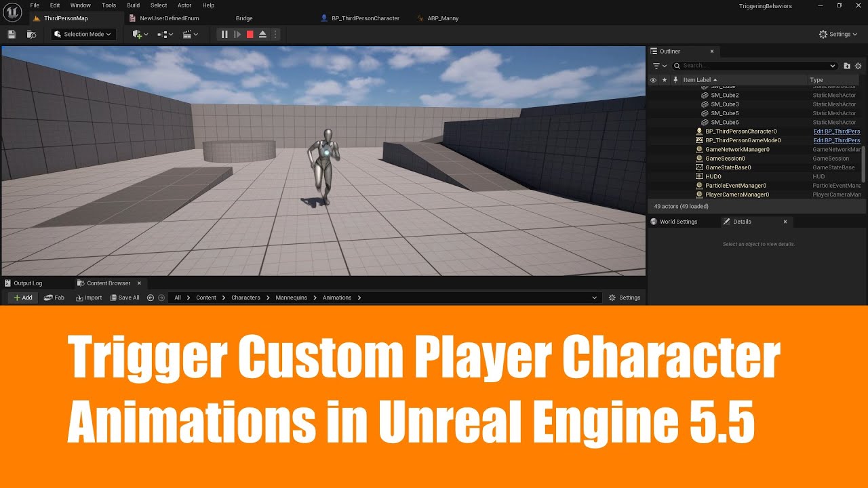868x488 pixels.
Task: Click the Browse content icon beside Save
Action: pyautogui.click(x=31, y=34)
